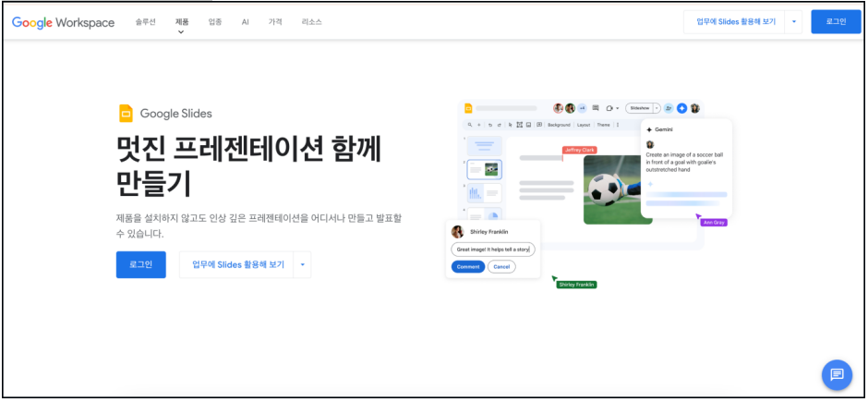
Task: Click the '멋진 프레젠테이션 함께 만들기' headline
Action: 249,166
